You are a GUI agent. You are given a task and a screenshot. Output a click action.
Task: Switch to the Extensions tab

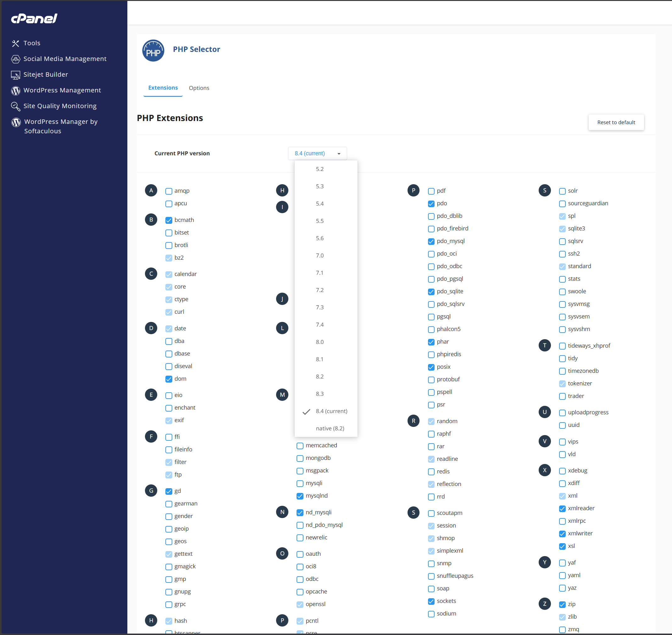click(163, 88)
